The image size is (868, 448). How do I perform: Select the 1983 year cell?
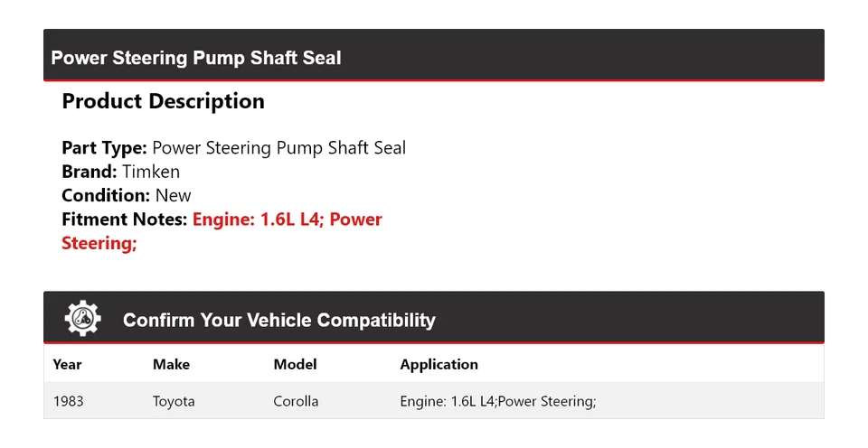[68, 401]
